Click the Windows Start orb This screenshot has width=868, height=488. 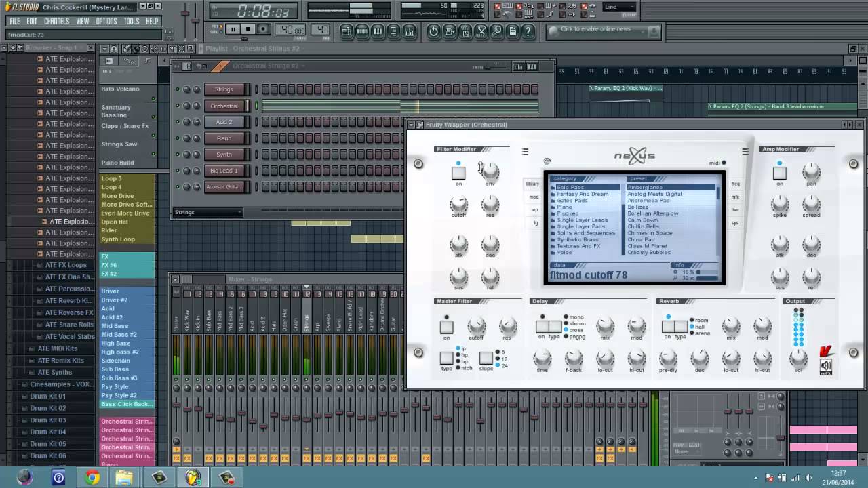tap(25, 477)
